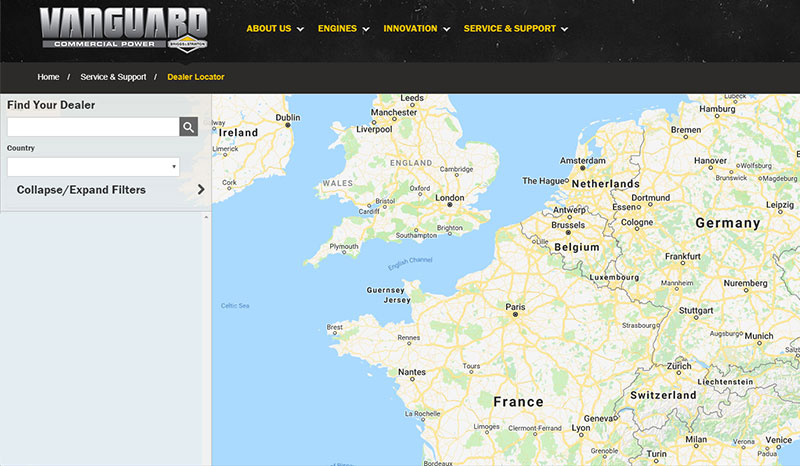This screenshot has height=466, width=800.
Task: Click the Lyon label on map
Action: point(581,428)
